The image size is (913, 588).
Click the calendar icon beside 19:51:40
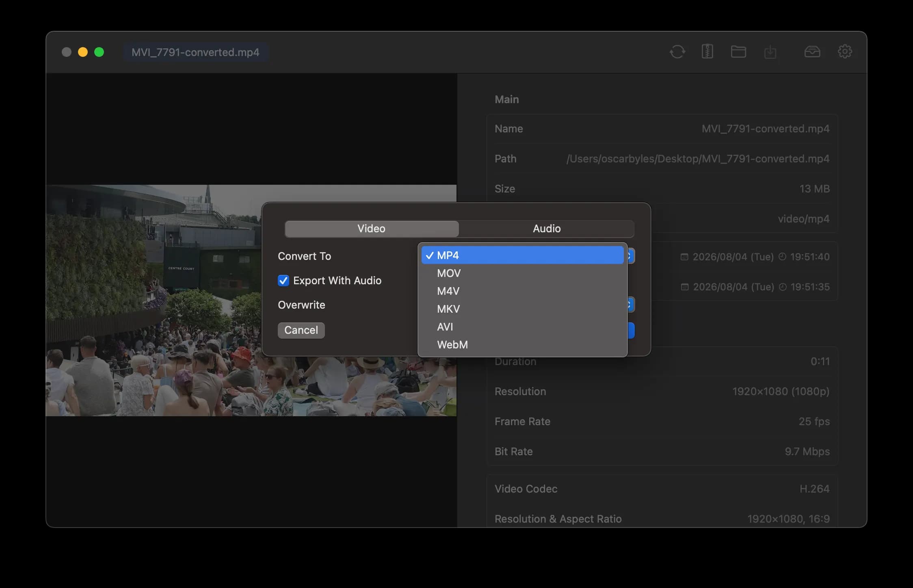(x=684, y=257)
